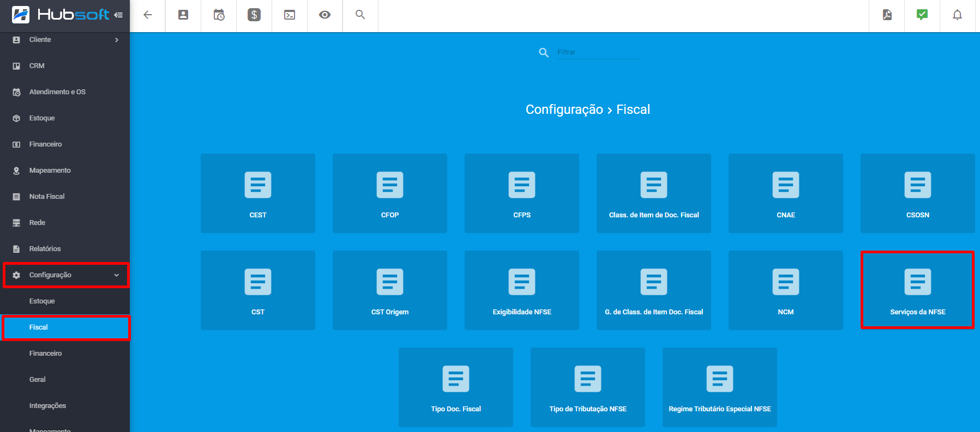The width and height of the screenshot is (980, 432).
Task: Open the calendar clock toolbar icon
Action: coord(219,15)
